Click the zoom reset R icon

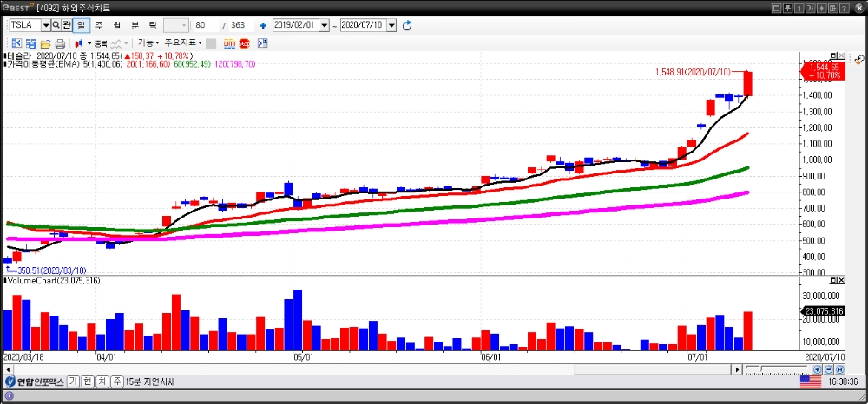click(839, 369)
